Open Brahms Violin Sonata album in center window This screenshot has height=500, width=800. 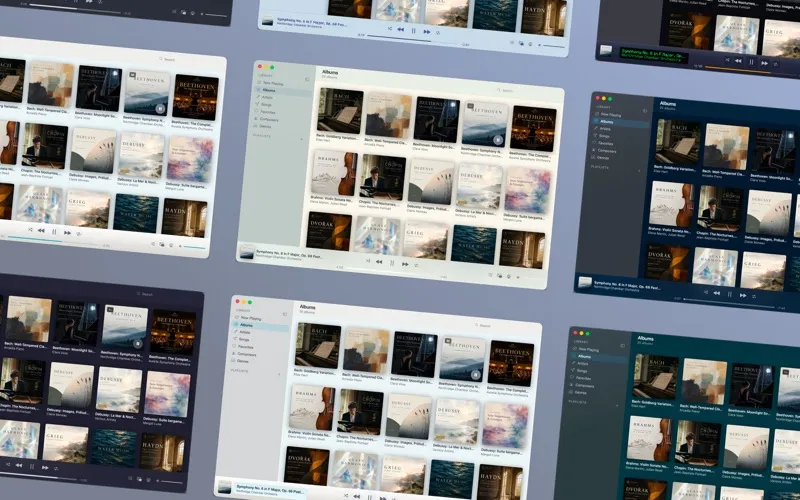coord(334,173)
